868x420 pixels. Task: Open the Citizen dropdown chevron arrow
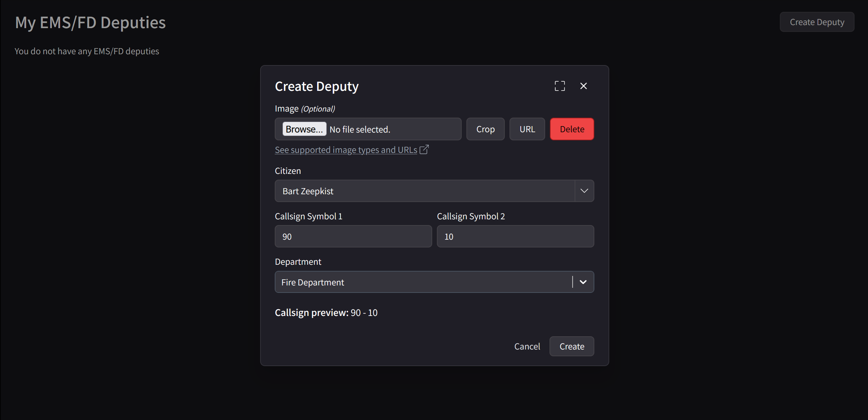point(584,191)
